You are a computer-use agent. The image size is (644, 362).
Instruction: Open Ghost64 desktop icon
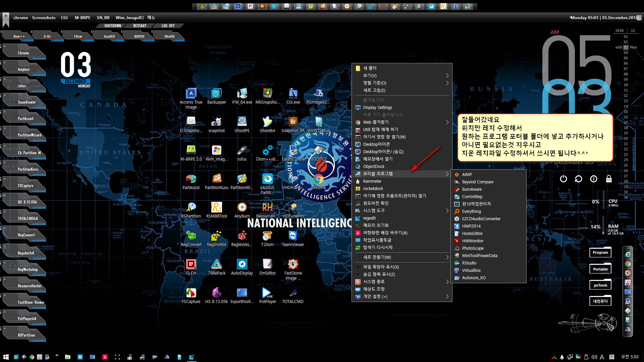[267, 125]
